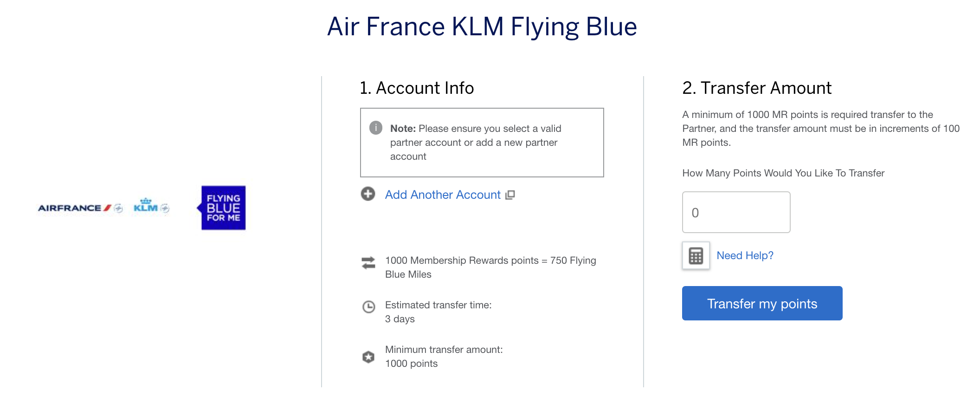Click the 1. Account Info heading
Screen dimensions: 980x404
point(417,88)
